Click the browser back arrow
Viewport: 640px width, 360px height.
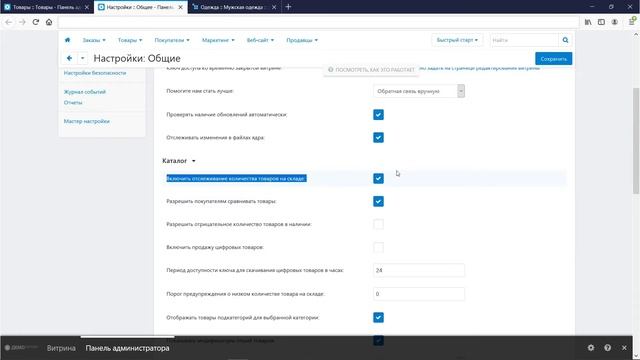tap(9, 22)
